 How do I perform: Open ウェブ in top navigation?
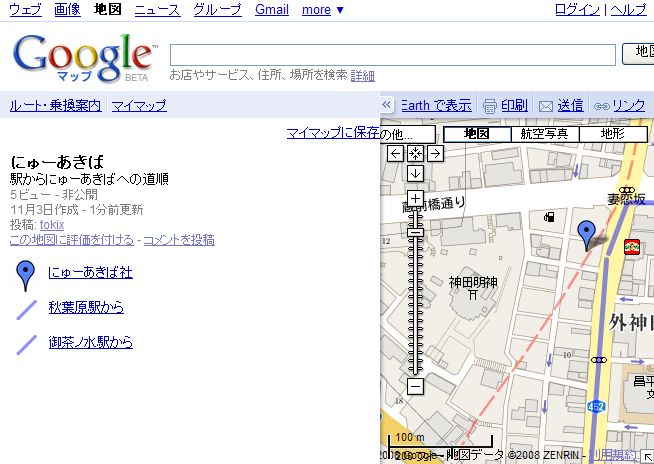[x=25, y=10]
